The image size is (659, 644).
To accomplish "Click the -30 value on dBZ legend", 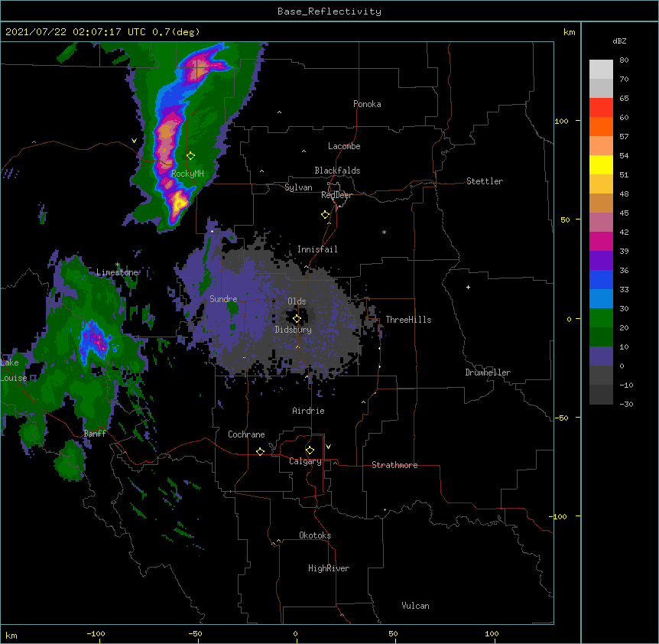I will (x=626, y=404).
